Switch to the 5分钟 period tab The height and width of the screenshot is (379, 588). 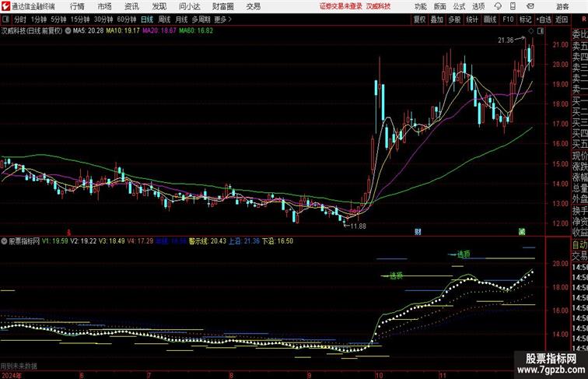tap(58, 19)
